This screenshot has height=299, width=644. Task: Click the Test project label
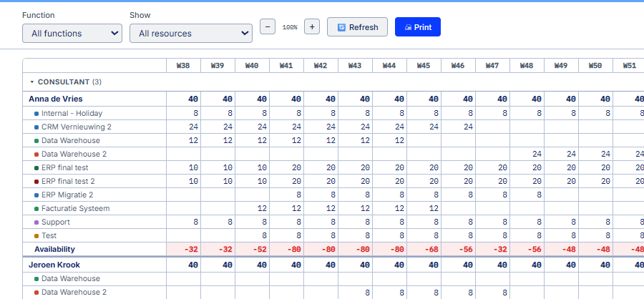pyautogui.click(x=49, y=235)
